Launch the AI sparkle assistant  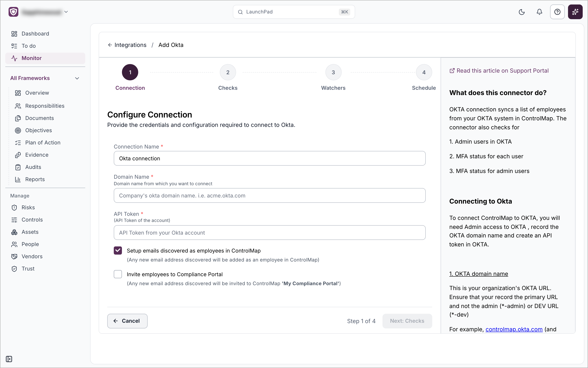pyautogui.click(x=575, y=12)
